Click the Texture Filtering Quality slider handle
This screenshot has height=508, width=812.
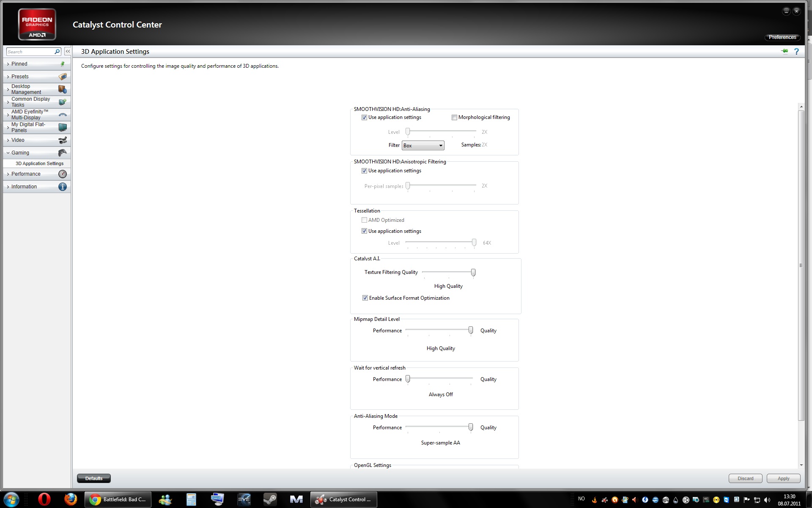pyautogui.click(x=473, y=272)
